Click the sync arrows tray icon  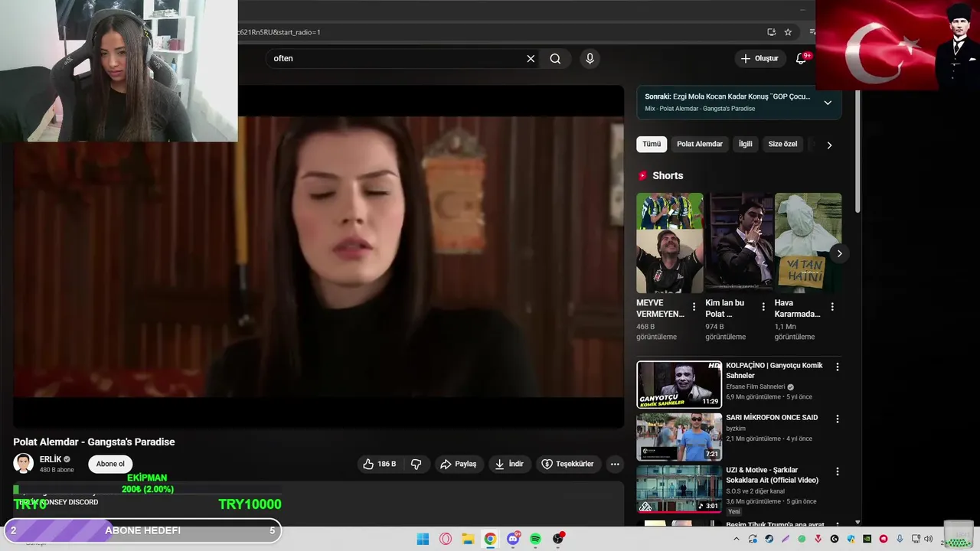coord(753,539)
